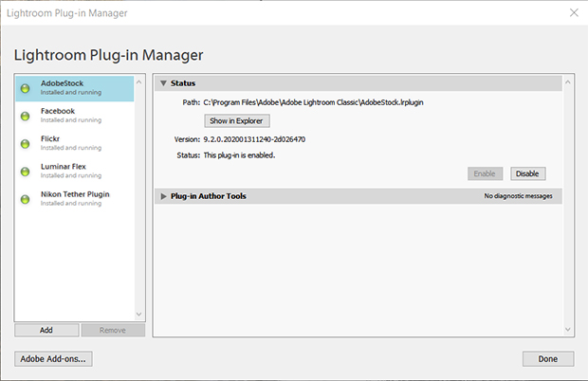Click details panel scroll down arrow

tap(568, 329)
